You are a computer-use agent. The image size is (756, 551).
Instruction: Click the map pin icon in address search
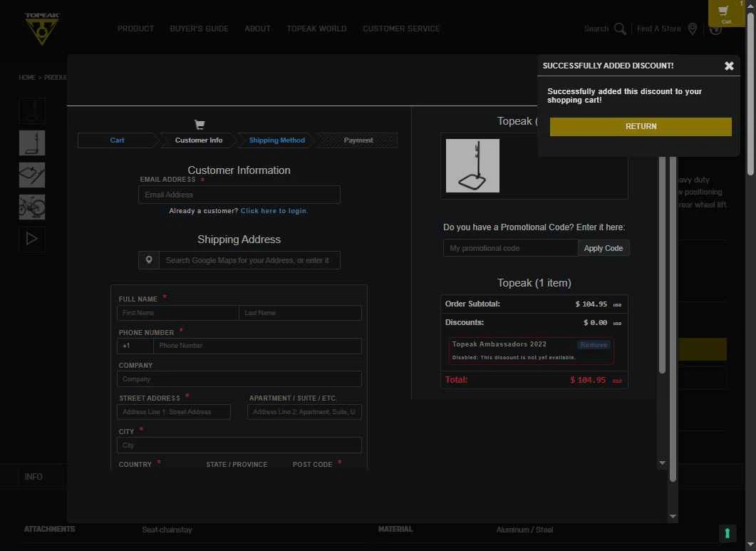(x=149, y=260)
